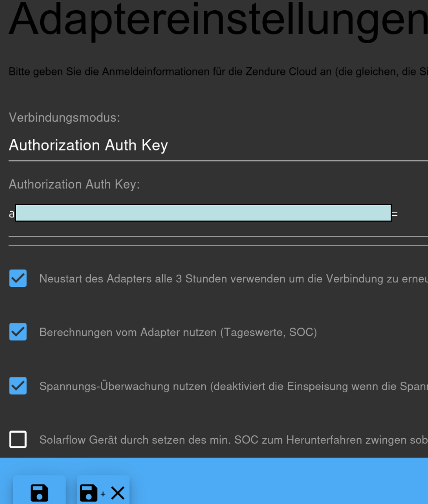Click the 'Berechnungen vom Adapter nutzen' label text
Viewport: 428px width, 504px height.
[x=178, y=332]
